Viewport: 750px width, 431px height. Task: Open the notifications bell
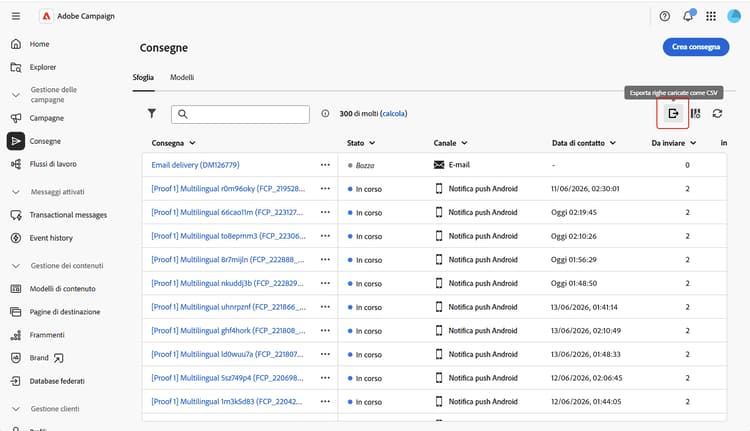[x=688, y=16]
